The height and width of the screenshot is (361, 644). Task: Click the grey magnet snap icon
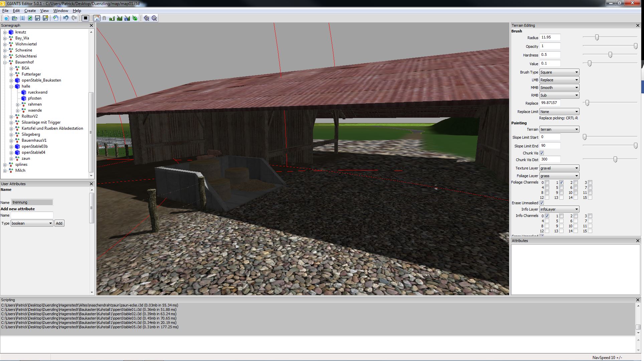pyautogui.click(x=104, y=18)
